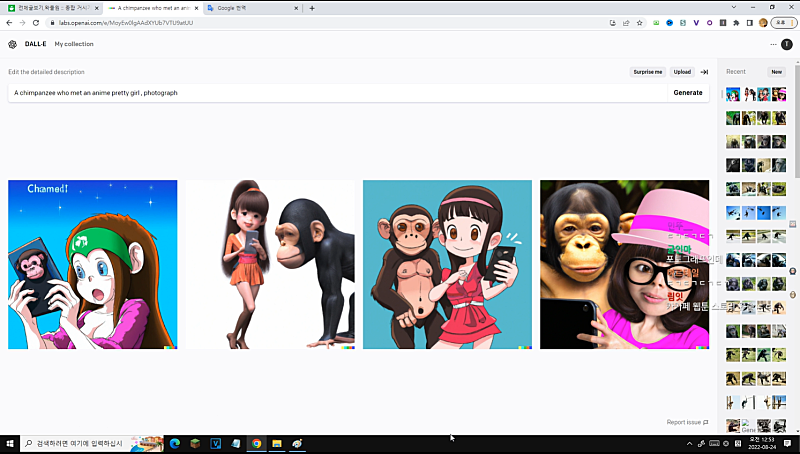Click the OpenAI logo icon
The height and width of the screenshot is (454, 800).
(x=12, y=44)
